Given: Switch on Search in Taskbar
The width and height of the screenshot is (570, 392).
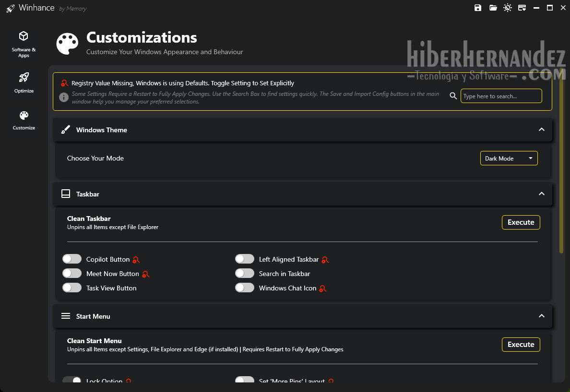Looking at the screenshot, I should pos(245,274).
